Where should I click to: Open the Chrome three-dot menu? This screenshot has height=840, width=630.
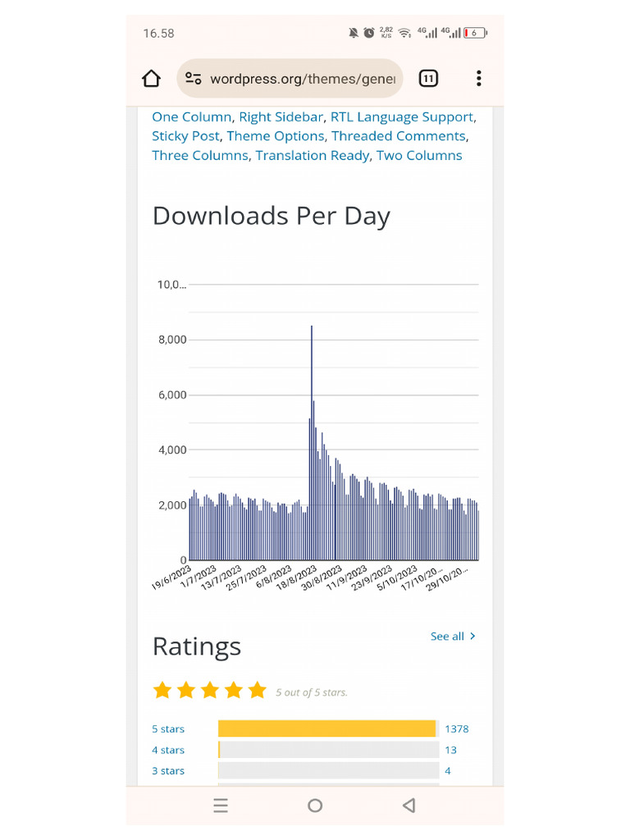point(478,79)
